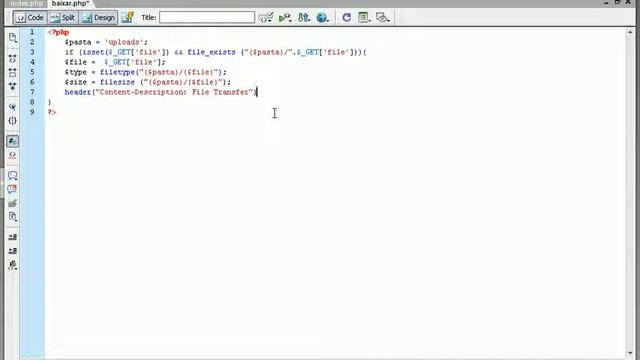Open the File Management arrows menu
The width and height of the screenshot is (640, 360).
(304, 18)
